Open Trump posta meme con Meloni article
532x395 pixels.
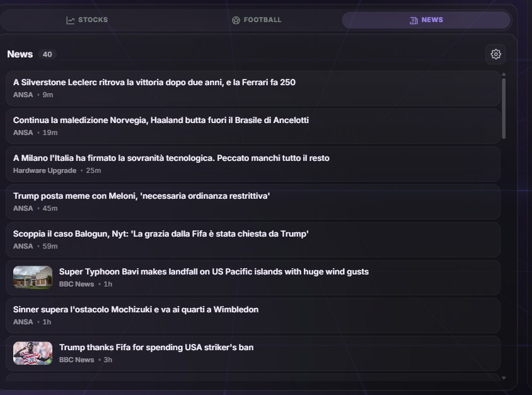[253, 202]
